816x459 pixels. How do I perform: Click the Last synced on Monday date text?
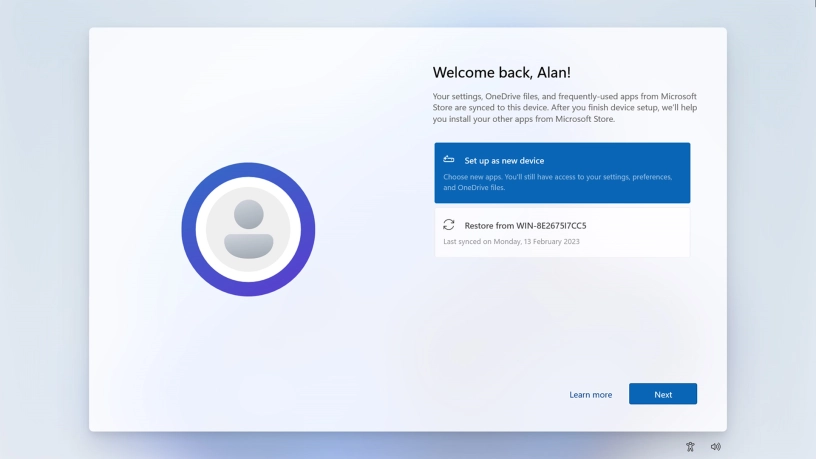(511, 242)
